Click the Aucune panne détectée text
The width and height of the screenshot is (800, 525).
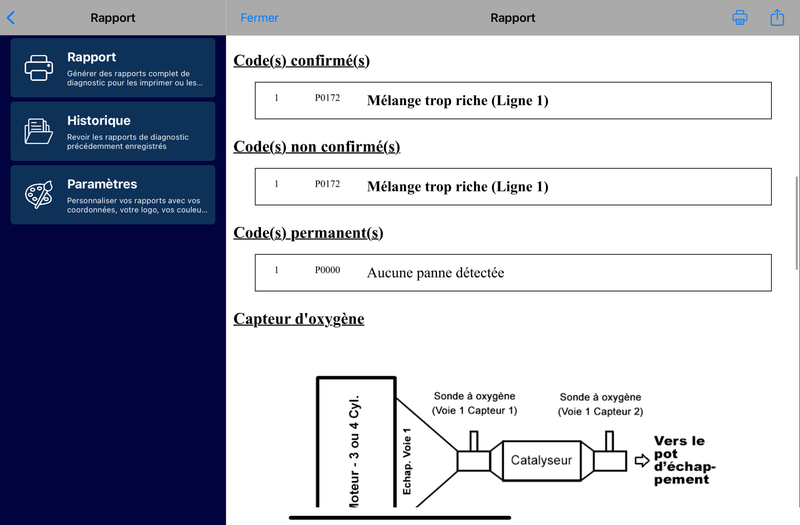[435, 273]
